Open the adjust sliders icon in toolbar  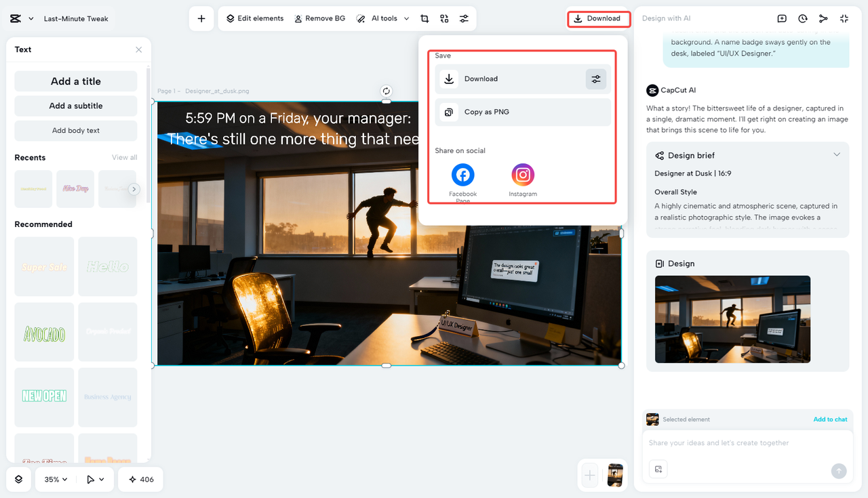point(464,18)
